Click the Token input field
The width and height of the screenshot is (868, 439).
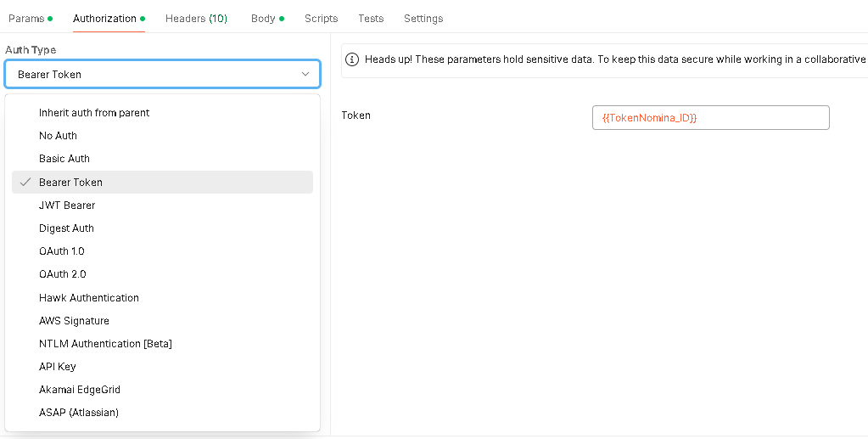tap(711, 117)
